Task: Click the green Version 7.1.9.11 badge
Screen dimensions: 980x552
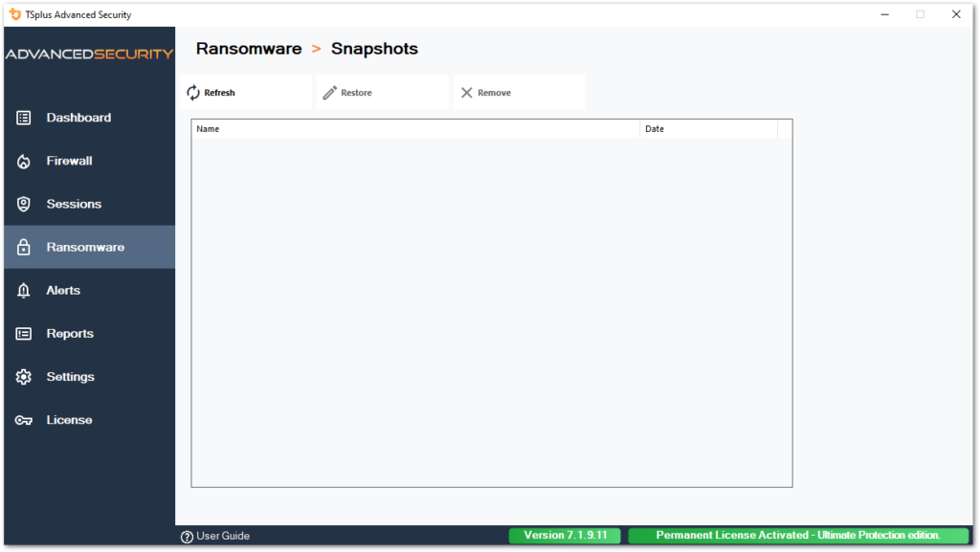Action: point(565,536)
